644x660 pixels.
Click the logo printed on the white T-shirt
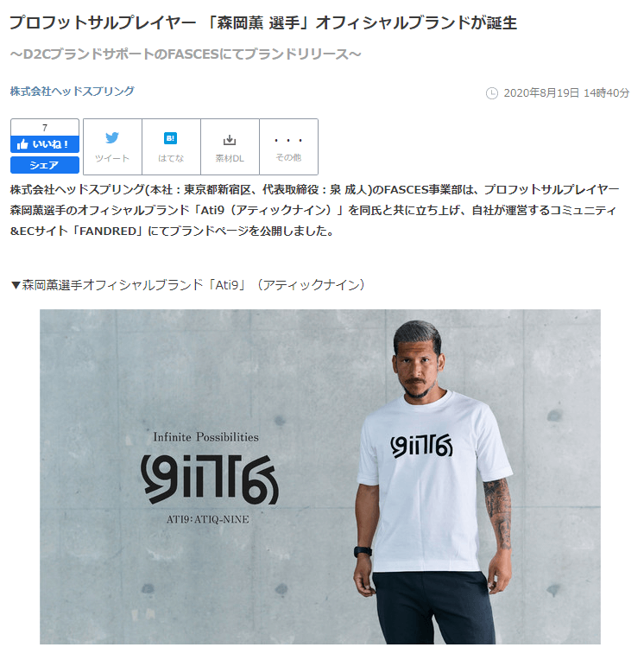tap(421, 446)
